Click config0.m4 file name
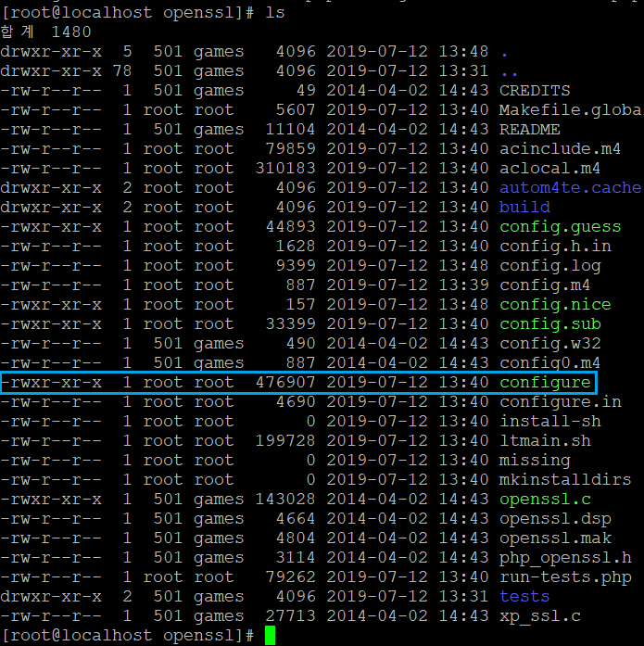Screen dimensions: 644x646 tap(549, 363)
